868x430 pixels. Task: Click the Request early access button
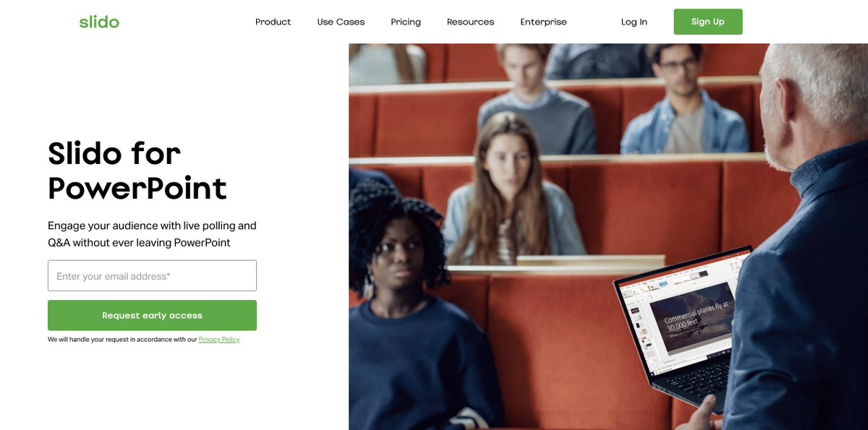152,315
